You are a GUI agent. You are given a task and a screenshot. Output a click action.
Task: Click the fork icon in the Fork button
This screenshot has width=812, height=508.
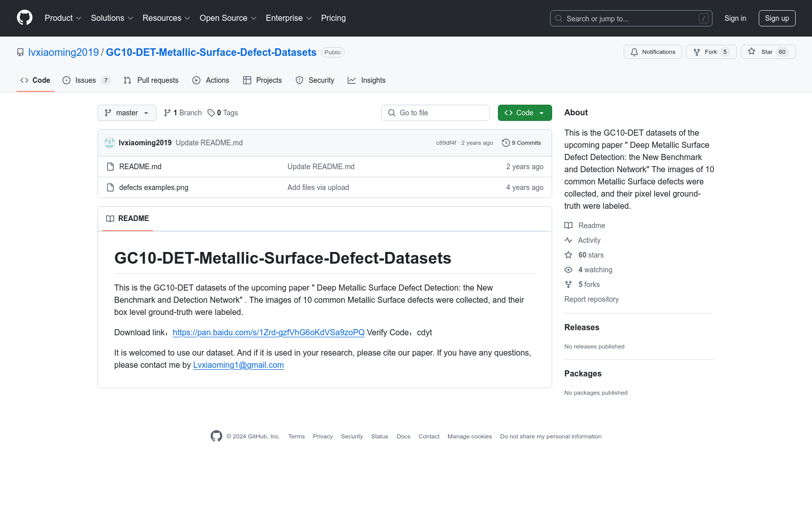697,52
